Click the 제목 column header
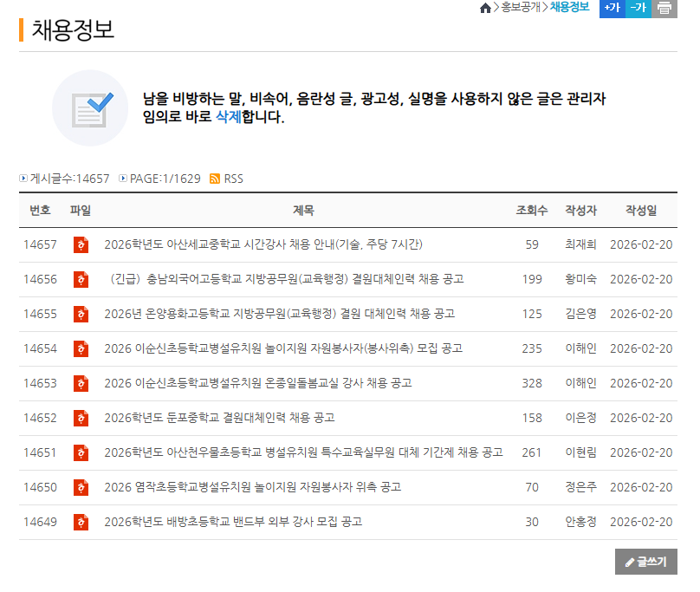Screen dimensions: 700x592 303,210
